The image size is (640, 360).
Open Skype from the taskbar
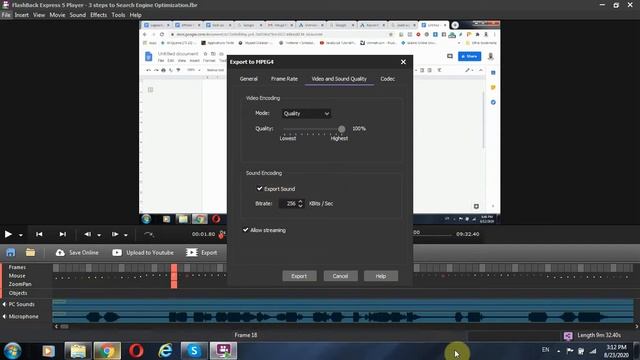194,351
